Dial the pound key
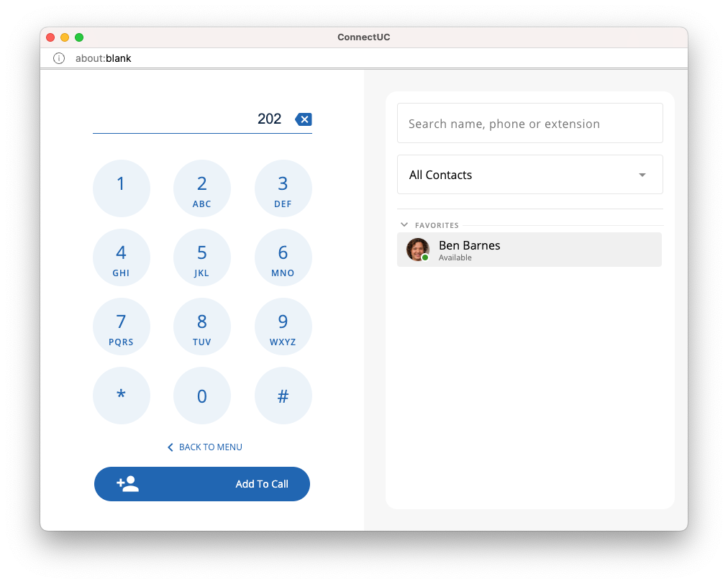The image size is (728, 584). pyautogui.click(x=283, y=396)
